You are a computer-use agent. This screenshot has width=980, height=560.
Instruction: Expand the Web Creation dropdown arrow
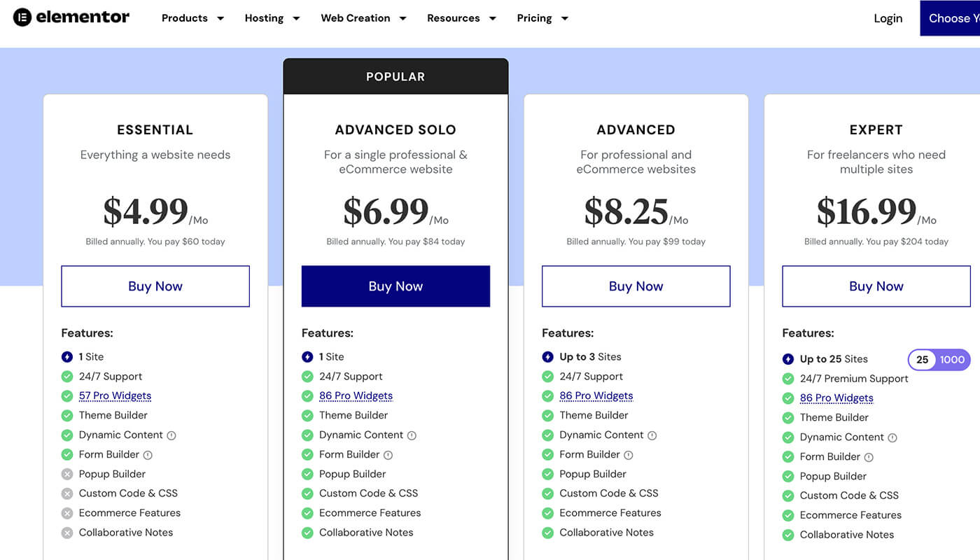[403, 18]
